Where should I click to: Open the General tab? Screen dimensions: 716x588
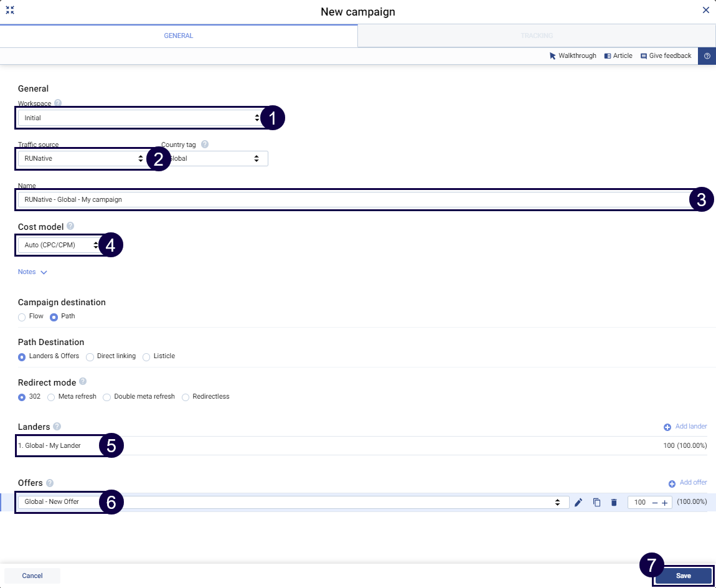pyautogui.click(x=178, y=36)
